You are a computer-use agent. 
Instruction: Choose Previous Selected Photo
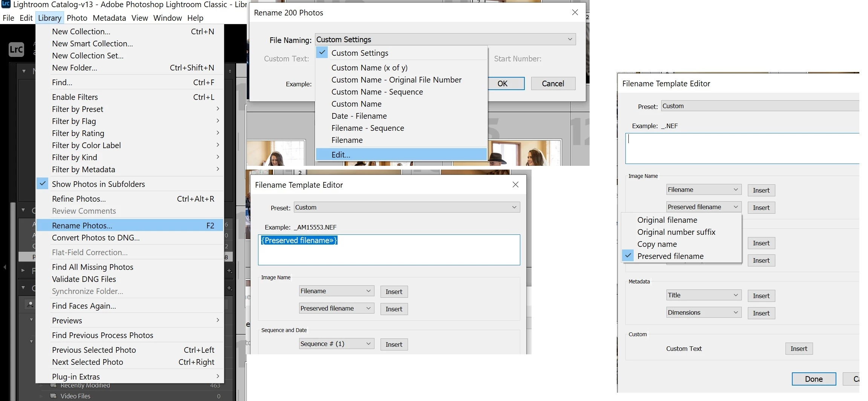tap(130, 350)
